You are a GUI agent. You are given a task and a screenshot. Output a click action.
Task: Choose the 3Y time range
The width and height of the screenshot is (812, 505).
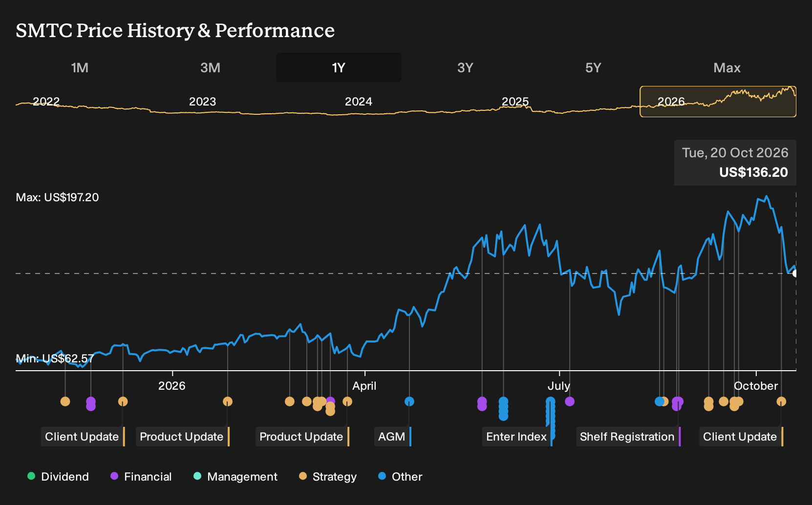tap(465, 67)
